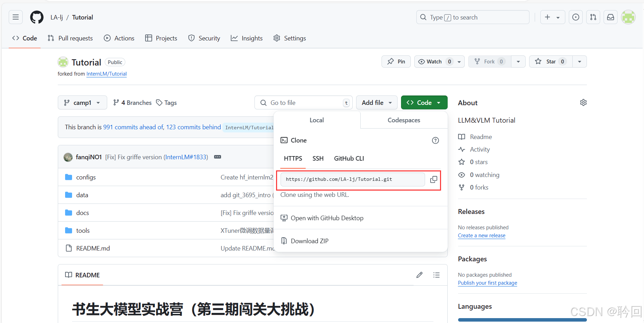Copy the repository clone URL icon
Image resolution: width=644 pixels, height=323 pixels.
point(434,179)
